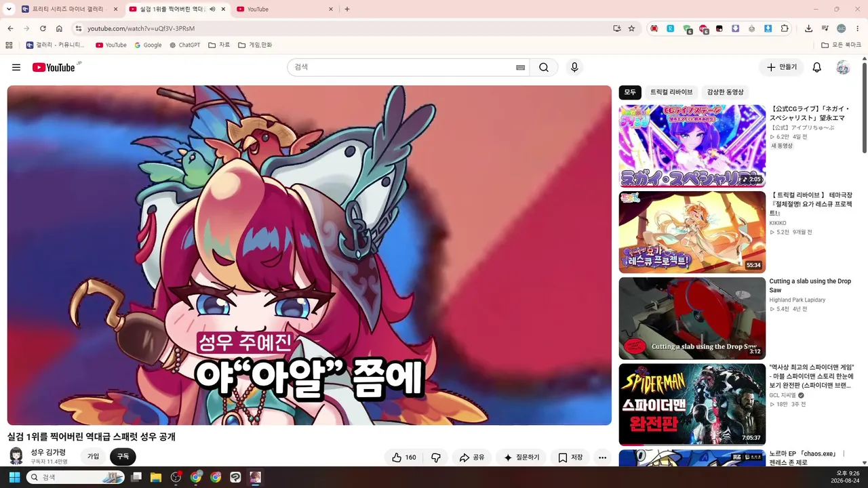This screenshot has height=488, width=868.
Task: Open the 요가 레스큐 프로젝트 video thumbnail
Action: (x=692, y=232)
